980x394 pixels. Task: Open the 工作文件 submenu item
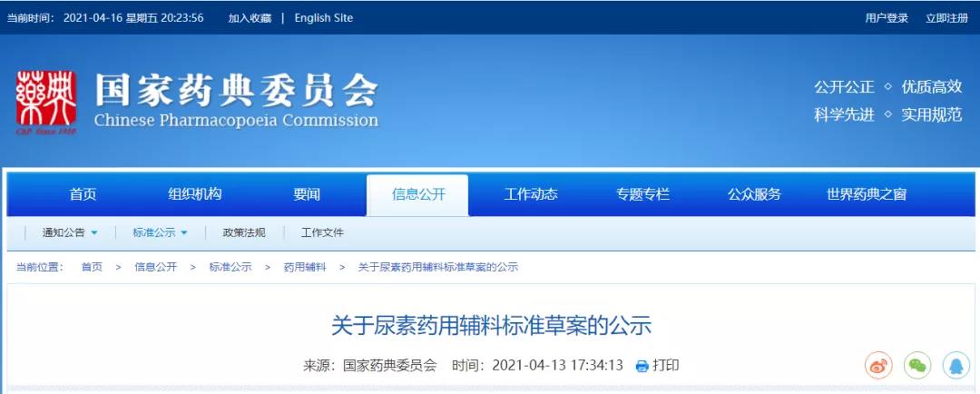pos(322,232)
